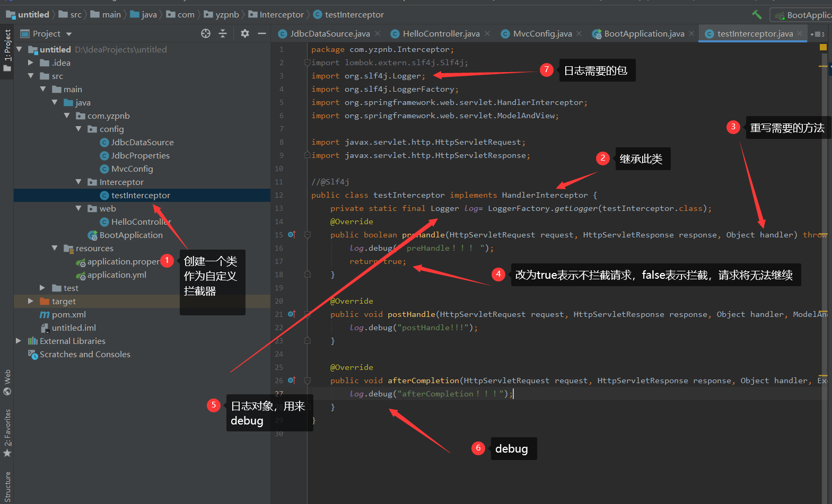Show hidden editor tabs list
The image size is (832, 504).
[818, 34]
